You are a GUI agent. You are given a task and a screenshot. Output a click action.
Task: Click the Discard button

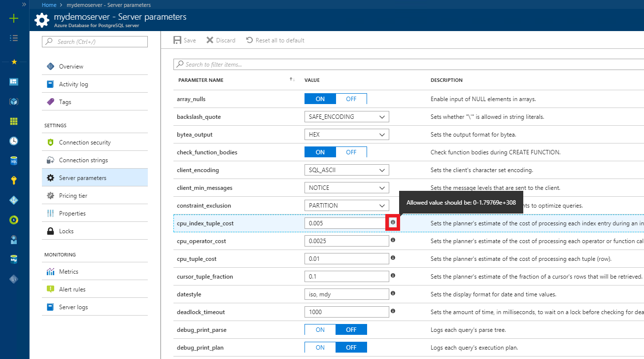tap(221, 40)
